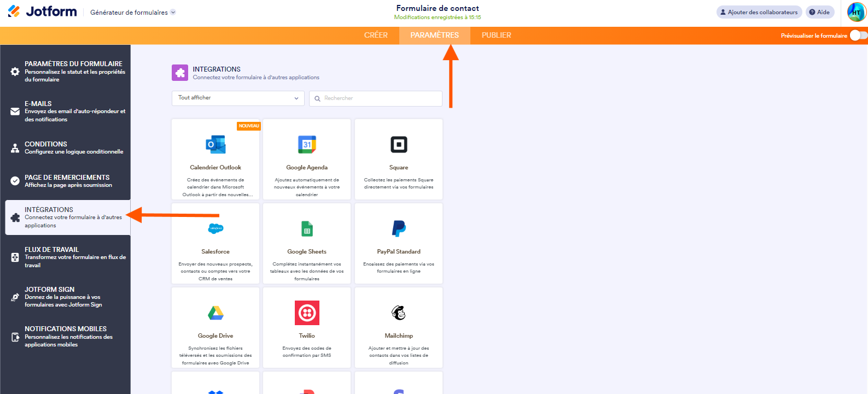Open the Google Sheets integration icon
Viewport: 868px width, 394px height.
(x=307, y=228)
